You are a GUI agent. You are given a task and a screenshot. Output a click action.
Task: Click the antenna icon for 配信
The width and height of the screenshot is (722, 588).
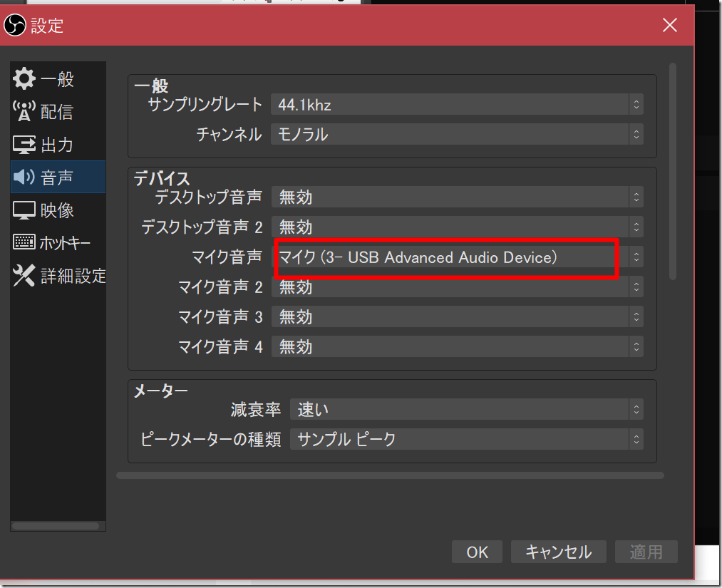tap(24, 111)
